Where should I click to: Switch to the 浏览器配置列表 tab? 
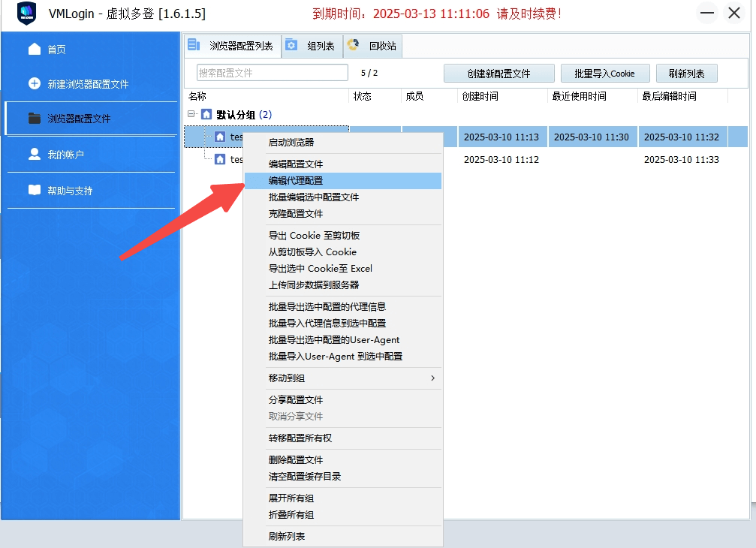[x=233, y=46]
